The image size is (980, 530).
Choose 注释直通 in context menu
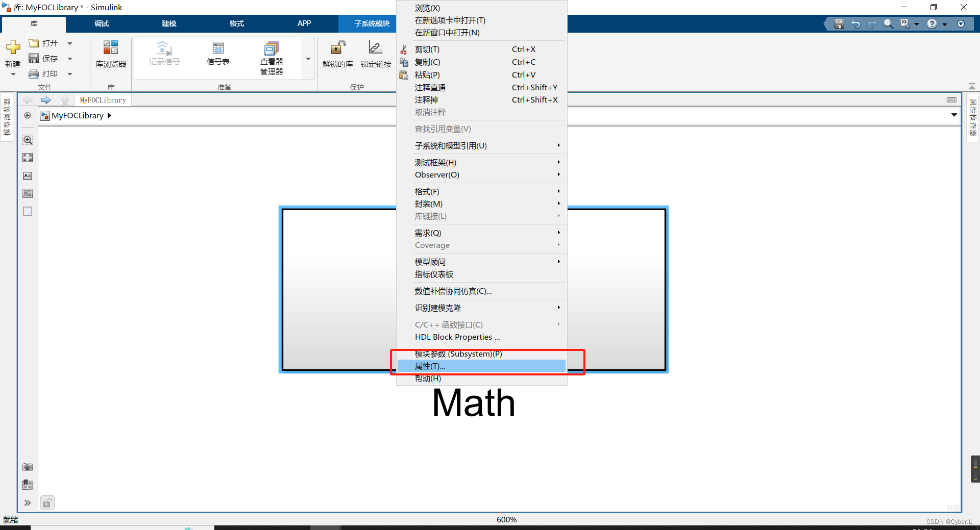click(481, 88)
